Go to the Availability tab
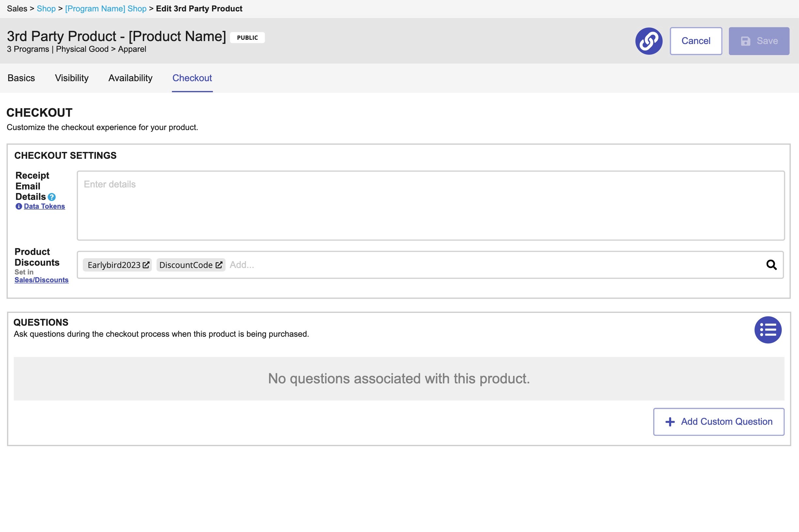The image size is (799, 532). [x=130, y=78]
